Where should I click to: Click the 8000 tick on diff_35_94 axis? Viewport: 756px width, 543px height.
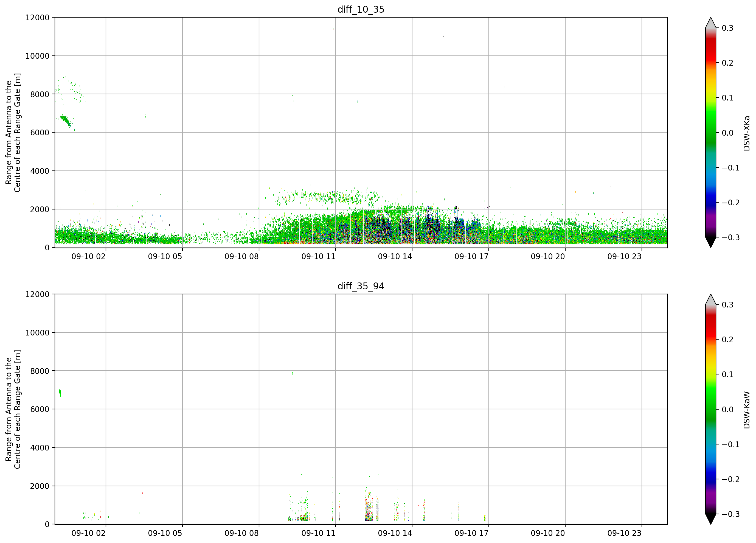(40, 371)
